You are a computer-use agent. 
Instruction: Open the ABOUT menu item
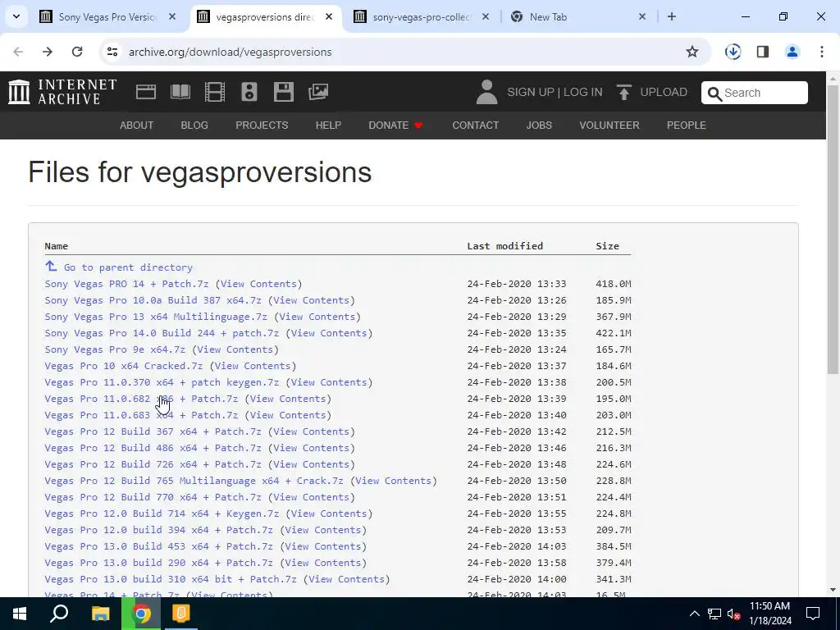click(137, 126)
